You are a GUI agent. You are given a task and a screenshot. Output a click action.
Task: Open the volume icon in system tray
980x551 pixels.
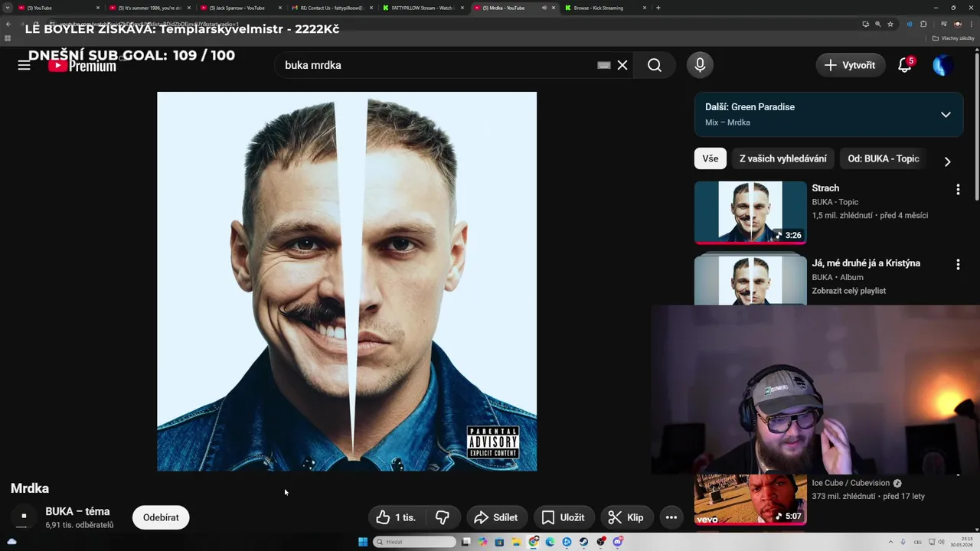(940, 542)
